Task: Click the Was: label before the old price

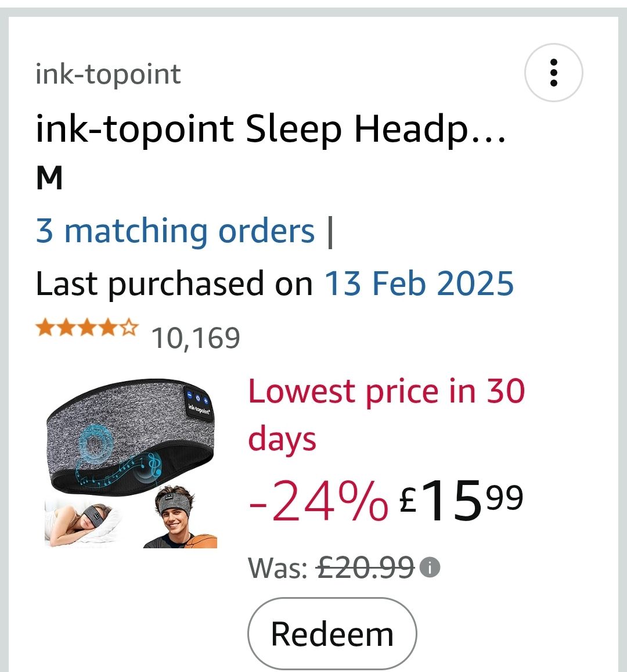Action: point(278,567)
